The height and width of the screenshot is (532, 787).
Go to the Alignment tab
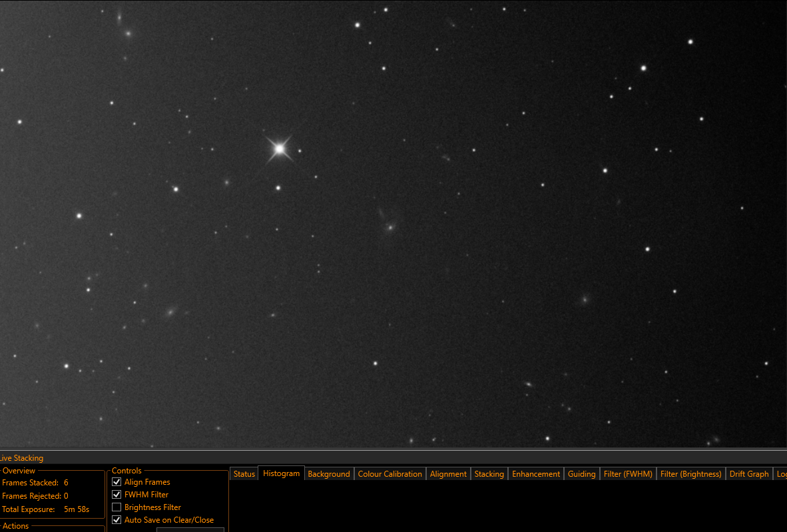pos(448,474)
